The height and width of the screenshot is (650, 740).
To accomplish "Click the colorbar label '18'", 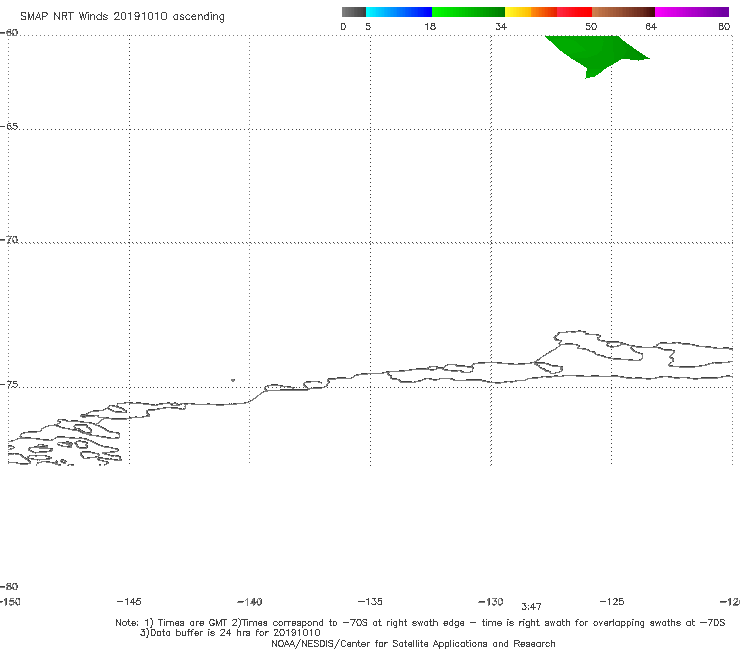I will [429, 26].
